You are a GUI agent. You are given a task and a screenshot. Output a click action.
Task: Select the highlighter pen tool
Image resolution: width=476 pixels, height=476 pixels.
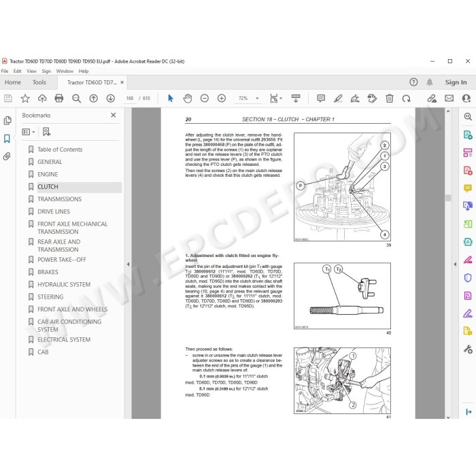338,98
